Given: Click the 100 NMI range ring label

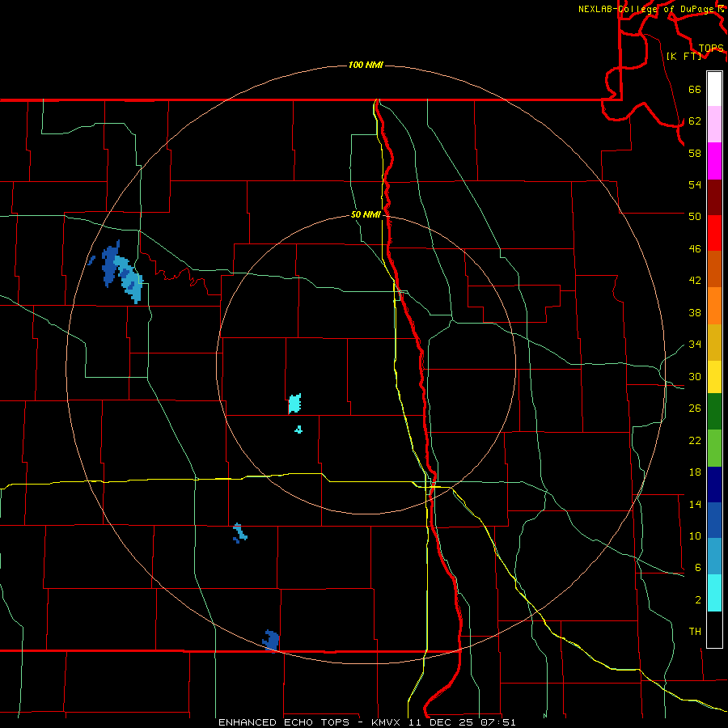Looking at the screenshot, I should (x=366, y=65).
